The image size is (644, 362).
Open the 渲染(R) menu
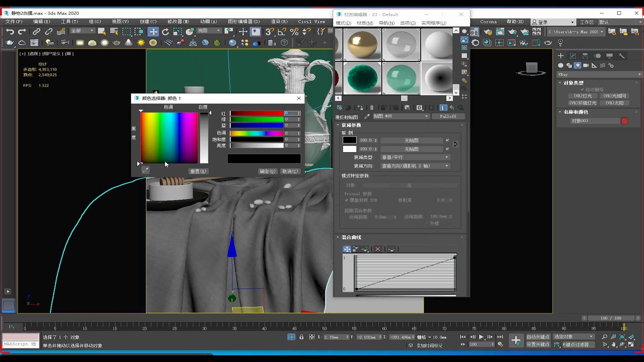(x=279, y=21)
